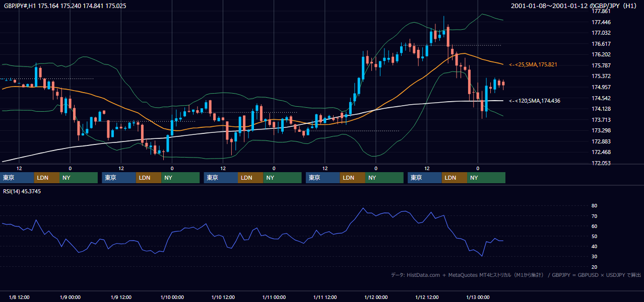The width and height of the screenshot is (644, 302).
Task: Select the rightmost LDN session block
Action: [x=455, y=178]
